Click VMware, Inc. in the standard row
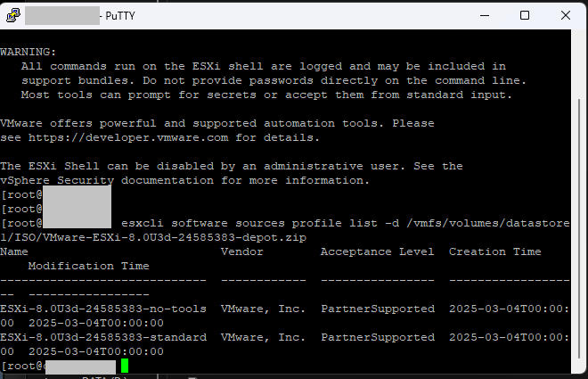This screenshot has height=379, width=588. (263, 337)
